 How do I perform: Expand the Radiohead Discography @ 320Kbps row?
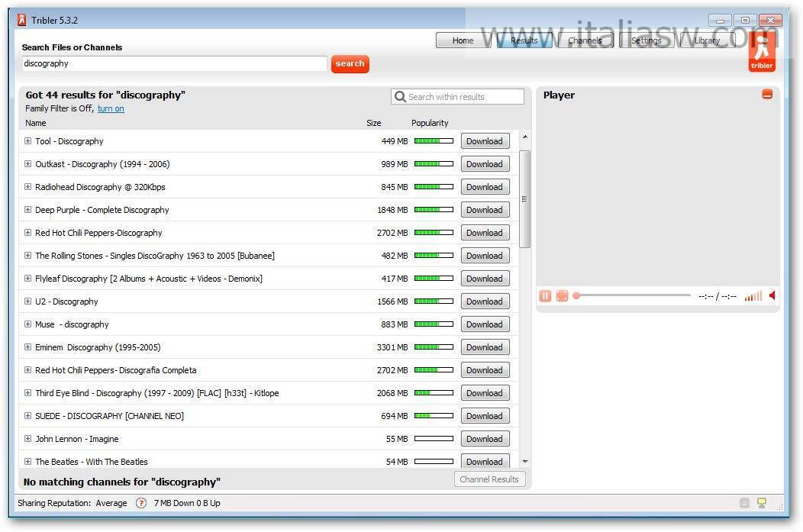(27, 187)
